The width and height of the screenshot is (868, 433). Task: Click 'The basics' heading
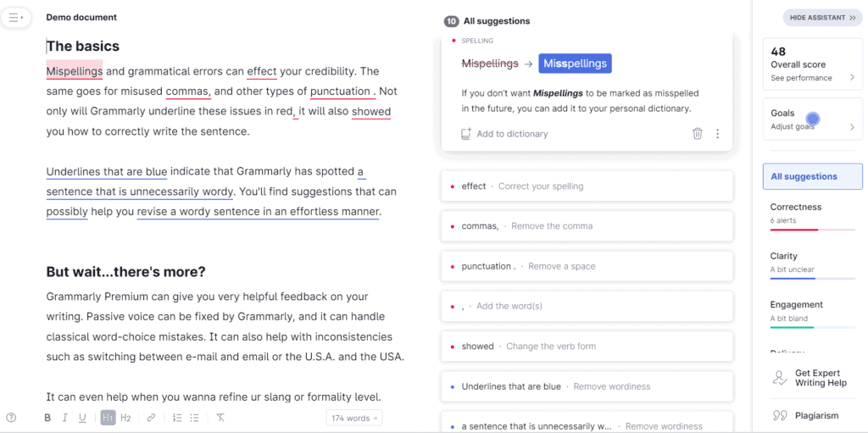83,46
